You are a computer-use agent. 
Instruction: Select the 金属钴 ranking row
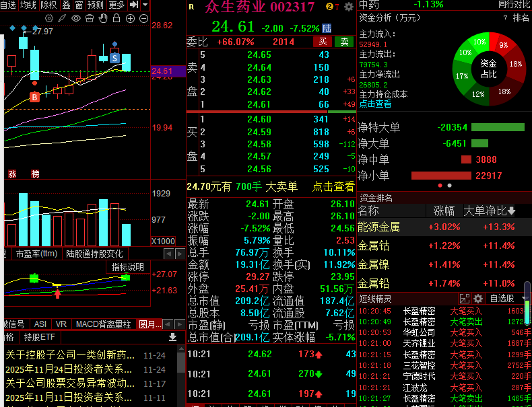pyautogui.click(x=444, y=246)
